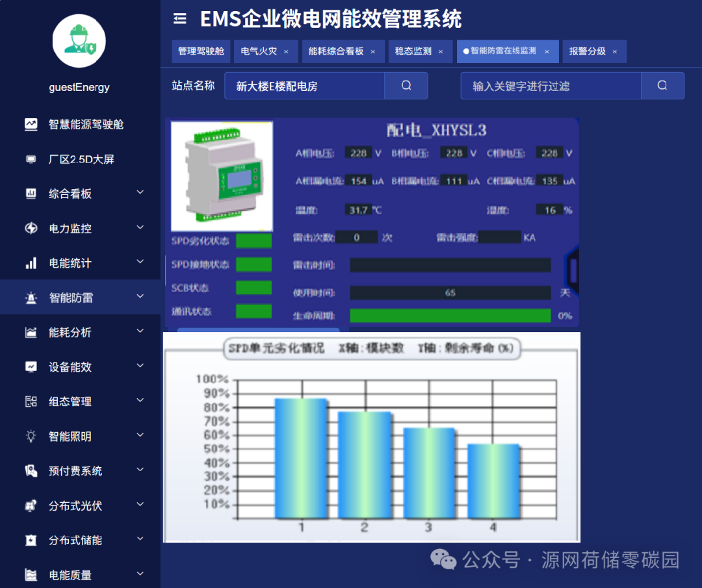The width and height of the screenshot is (702, 588).
Task: Select the 智慧能源驾驶舱 sidebar icon
Action: point(31,124)
